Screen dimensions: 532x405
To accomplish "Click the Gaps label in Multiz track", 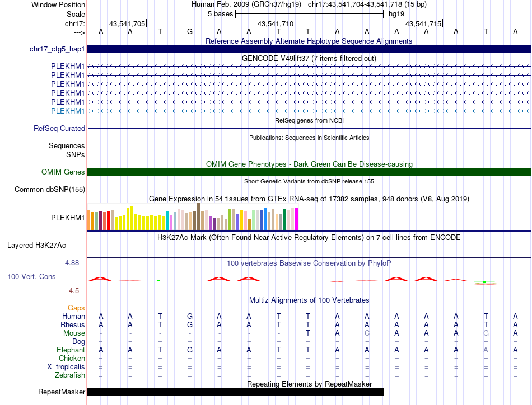I will click(76, 308).
